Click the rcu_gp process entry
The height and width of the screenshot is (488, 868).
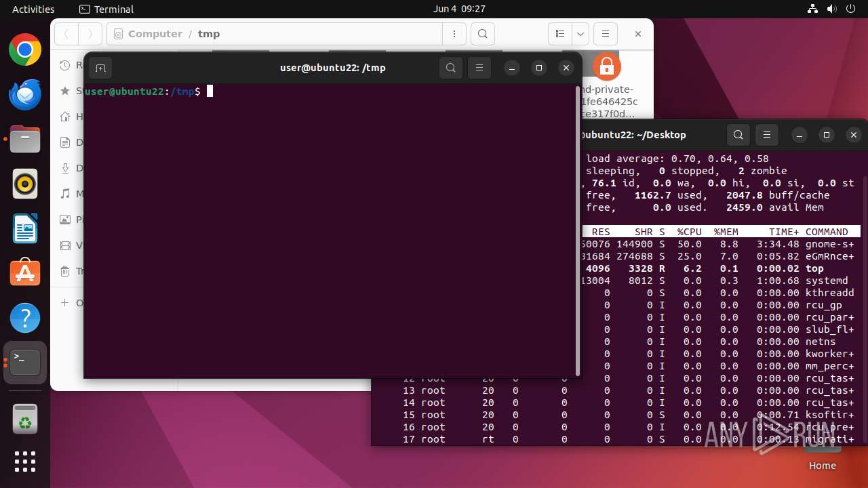824,305
